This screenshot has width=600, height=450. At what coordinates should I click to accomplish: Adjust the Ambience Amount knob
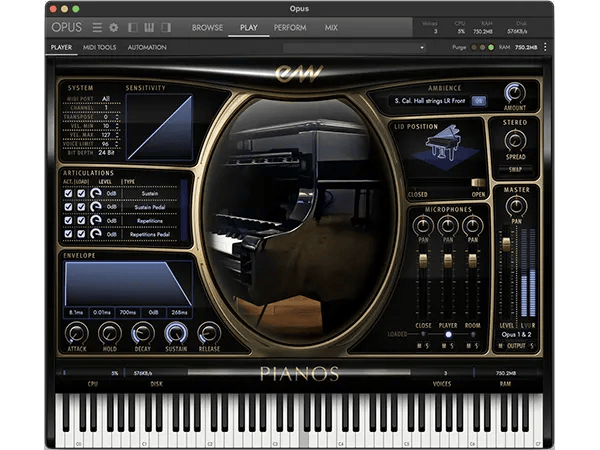515,93
